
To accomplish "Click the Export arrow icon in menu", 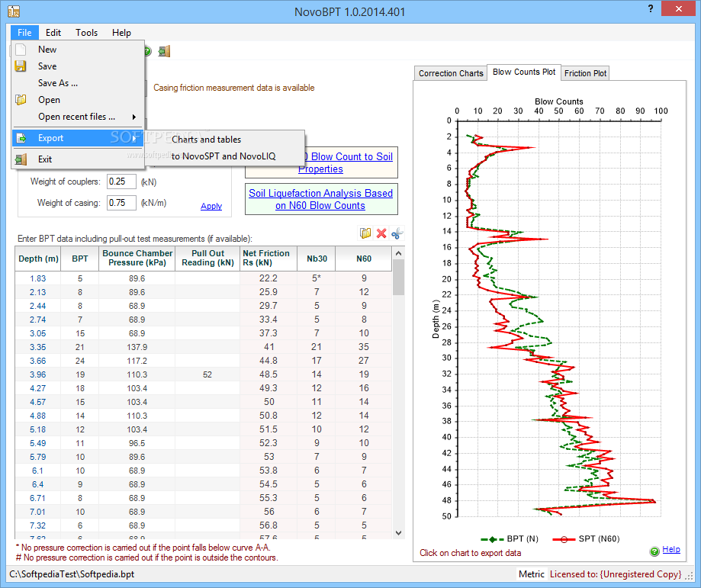I will point(21,138).
